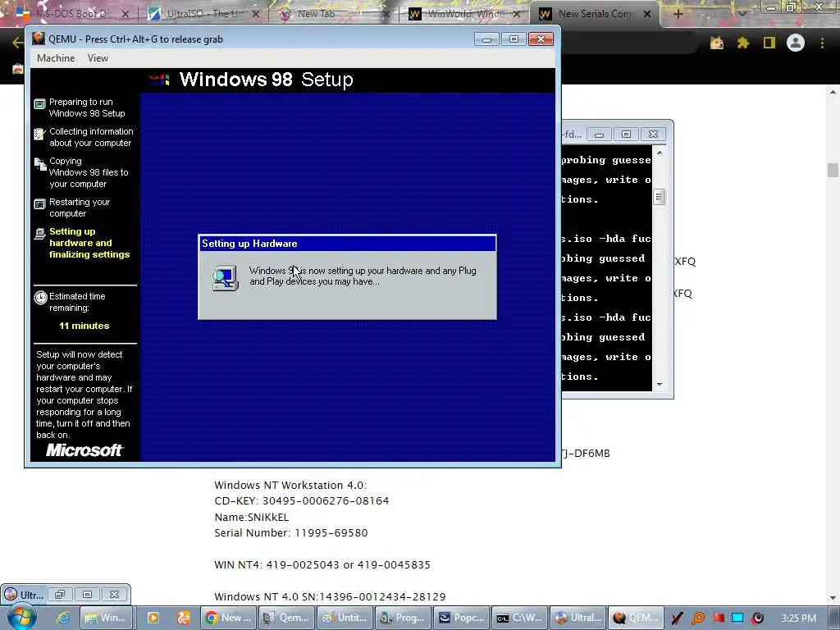Viewport: 840px width, 630px height.
Task: Close the minimized UltraISO floating window
Action: tap(114, 594)
